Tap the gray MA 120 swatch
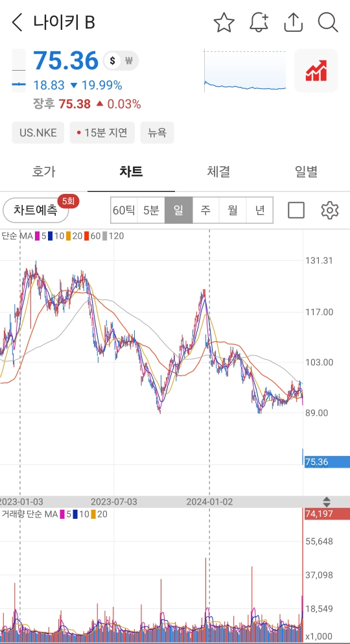 point(105,236)
